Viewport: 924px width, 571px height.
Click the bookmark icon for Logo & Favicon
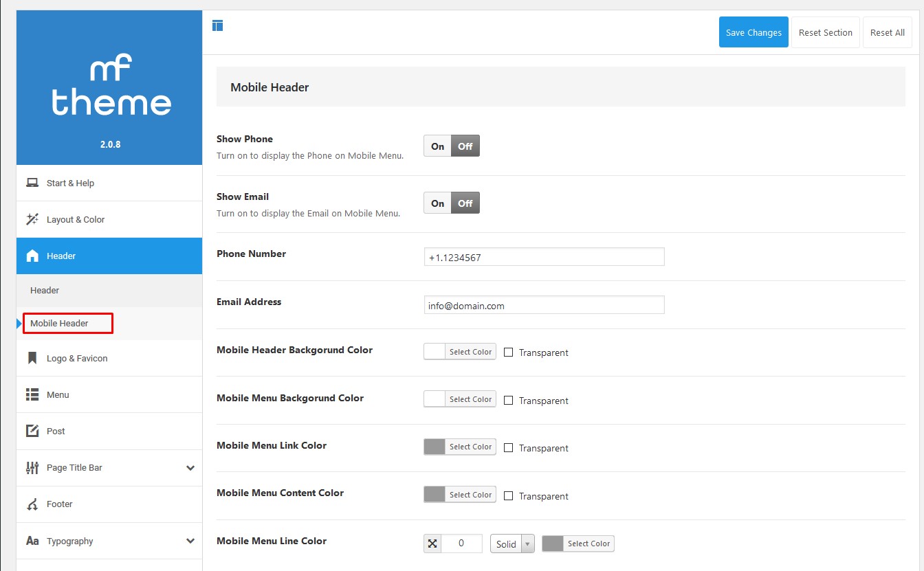point(32,358)
